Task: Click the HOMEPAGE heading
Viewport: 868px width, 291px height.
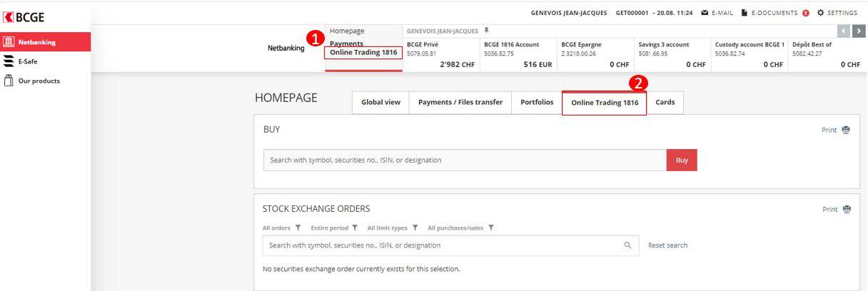Action: click(286, 98)
